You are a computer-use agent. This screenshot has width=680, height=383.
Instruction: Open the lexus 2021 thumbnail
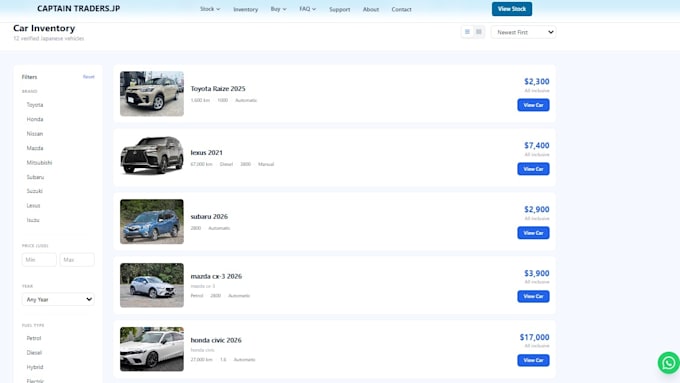point(152,155)
